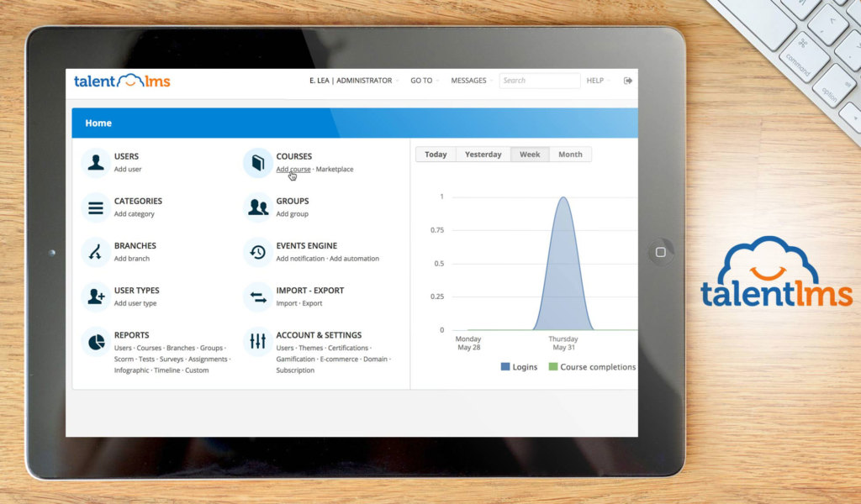Click into the Search input field

coord(539,81)
